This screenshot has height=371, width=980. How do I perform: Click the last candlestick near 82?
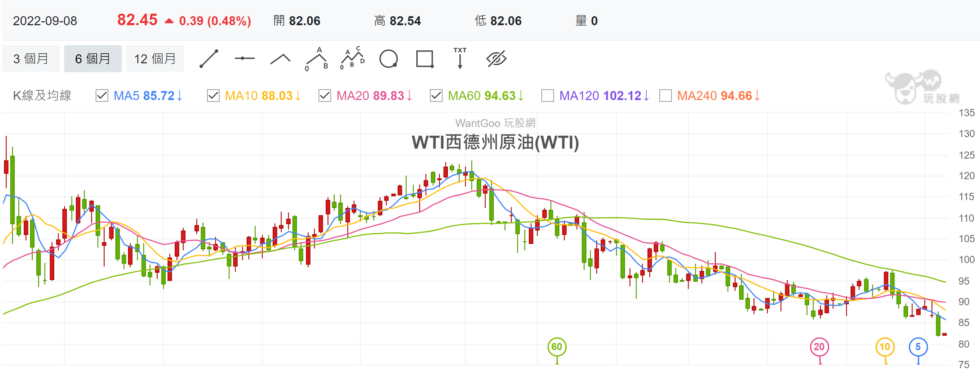[x=945, y=334]
